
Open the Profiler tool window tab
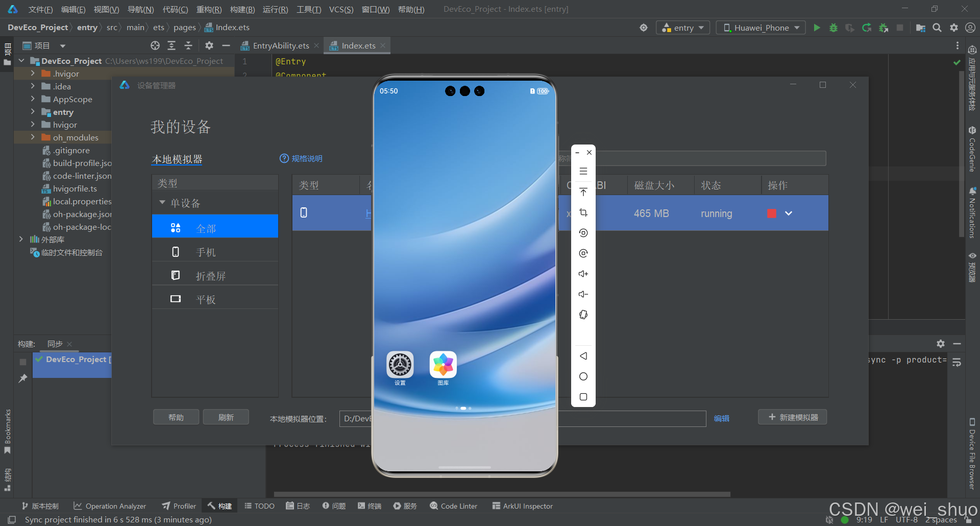tap(179, 506)
